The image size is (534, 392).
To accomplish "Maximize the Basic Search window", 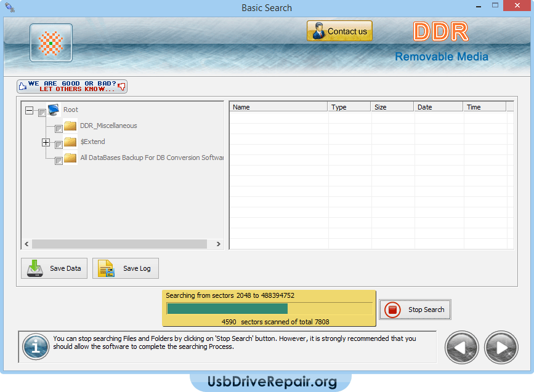I will pos(495,6).
